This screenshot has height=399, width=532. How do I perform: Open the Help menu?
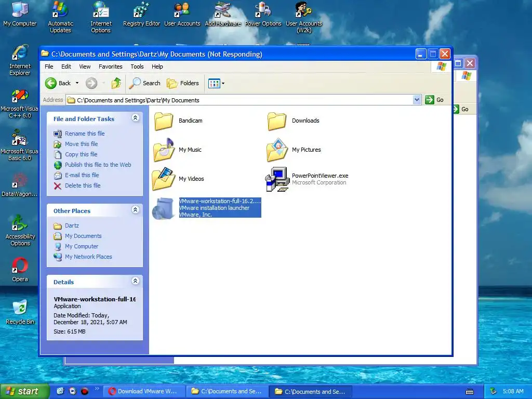pyautogui.click(x=157, y=66)
